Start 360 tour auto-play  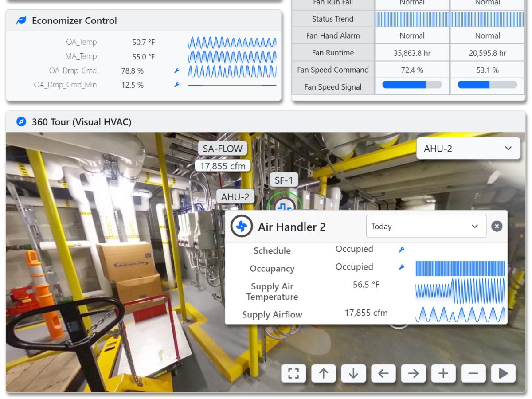[503, 373]
